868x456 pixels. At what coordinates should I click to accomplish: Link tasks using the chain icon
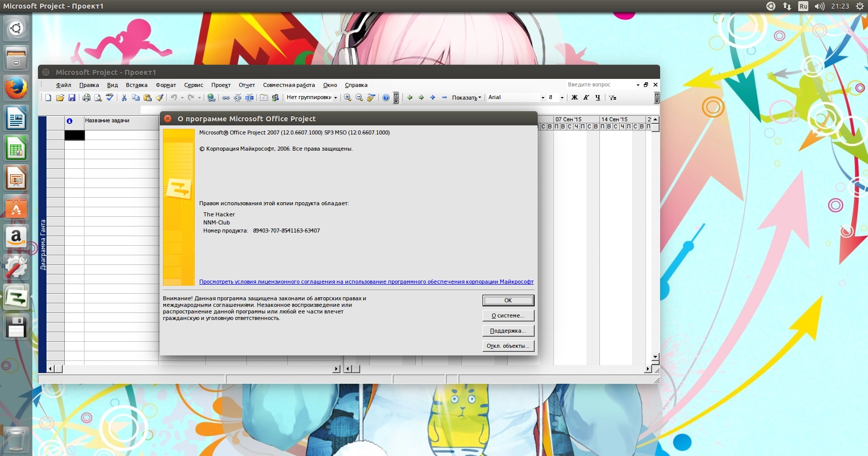coord(226,98)
